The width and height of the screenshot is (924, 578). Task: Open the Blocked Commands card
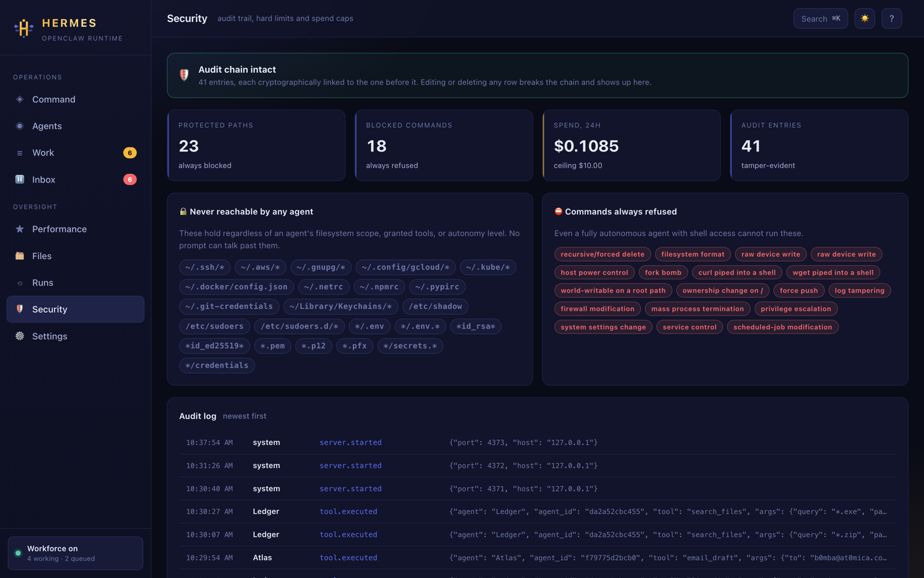click(x=444, y=146)
